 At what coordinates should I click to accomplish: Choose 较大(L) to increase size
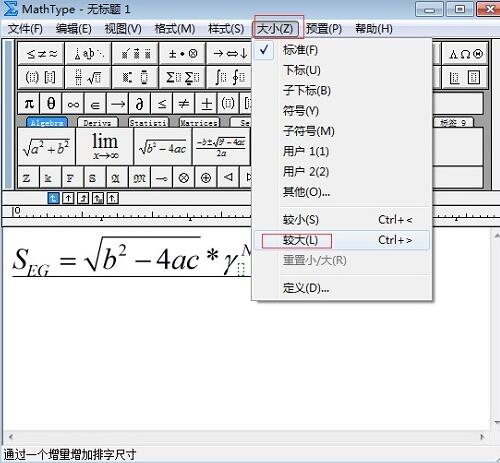click(x=342, y=240)
